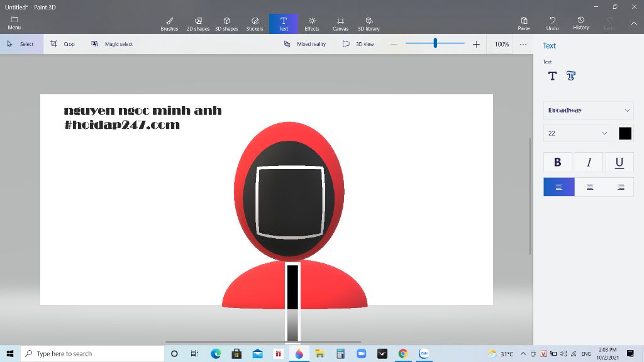Toggle bold formatting
Image resolution: width=644 pixels, height=362 pixels.
coord(557,162)
